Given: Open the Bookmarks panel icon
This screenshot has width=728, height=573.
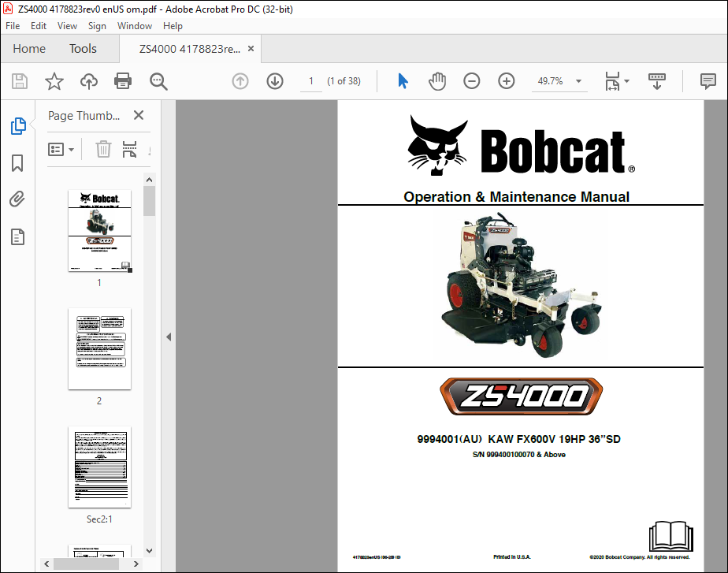Looking at the screenshot, I should (17, 163).
